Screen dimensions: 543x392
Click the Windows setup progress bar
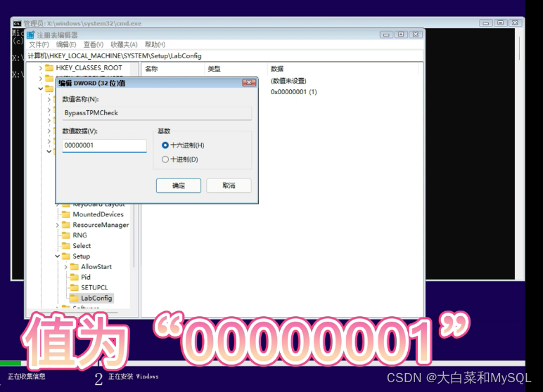[262, 363]
